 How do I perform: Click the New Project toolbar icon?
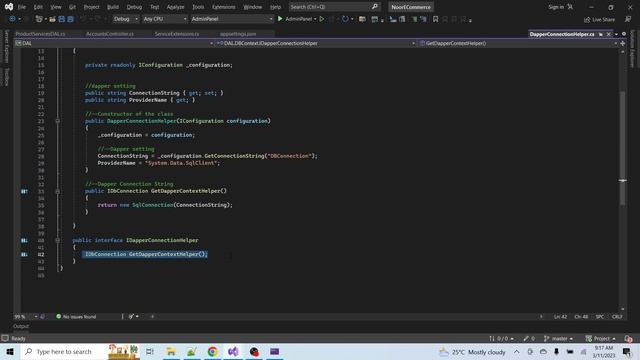[x=40, y=19]
